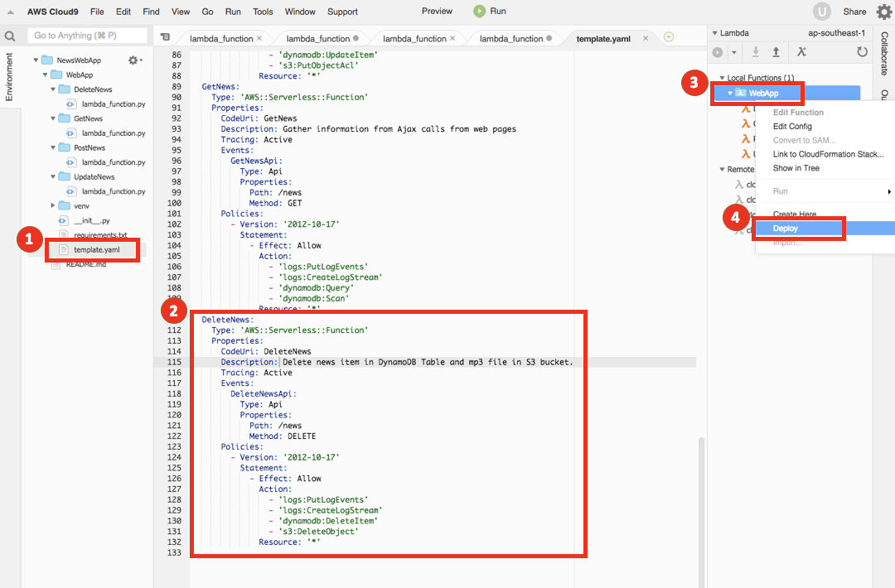Image resolution: width=895 pixels, height=588 pixels.
Task: Click the user avatar circle labeled U
Action: coord(821,12)
